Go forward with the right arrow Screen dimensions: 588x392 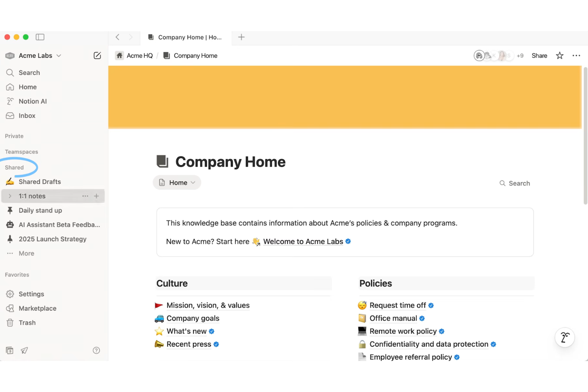tap(131, 37)
